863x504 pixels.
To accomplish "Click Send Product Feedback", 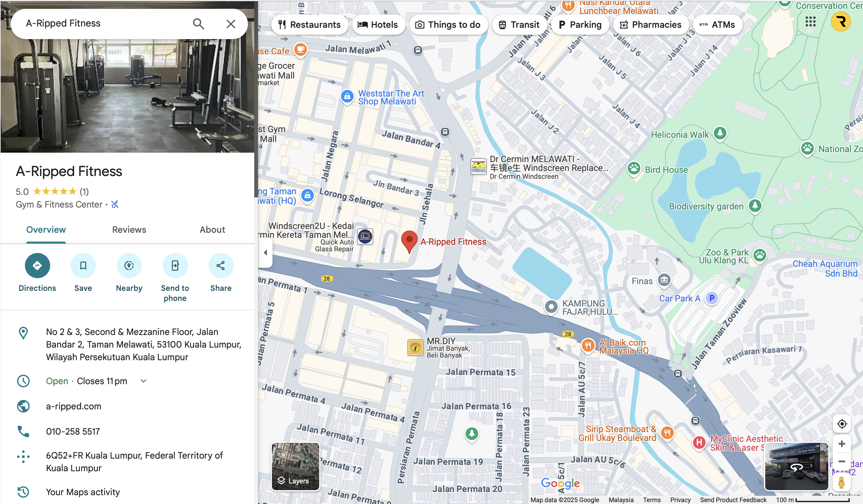I will (733, 500).
